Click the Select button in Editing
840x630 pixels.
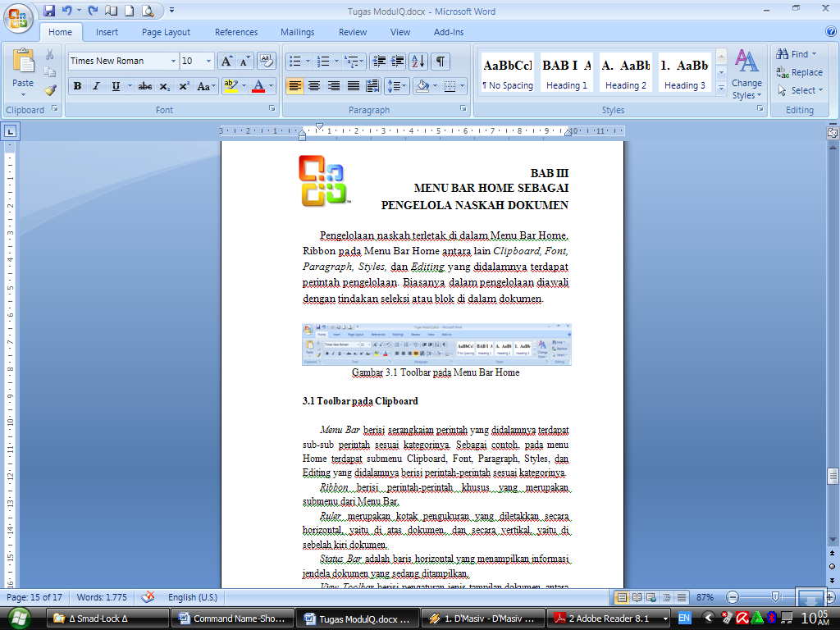coord(799,90)
